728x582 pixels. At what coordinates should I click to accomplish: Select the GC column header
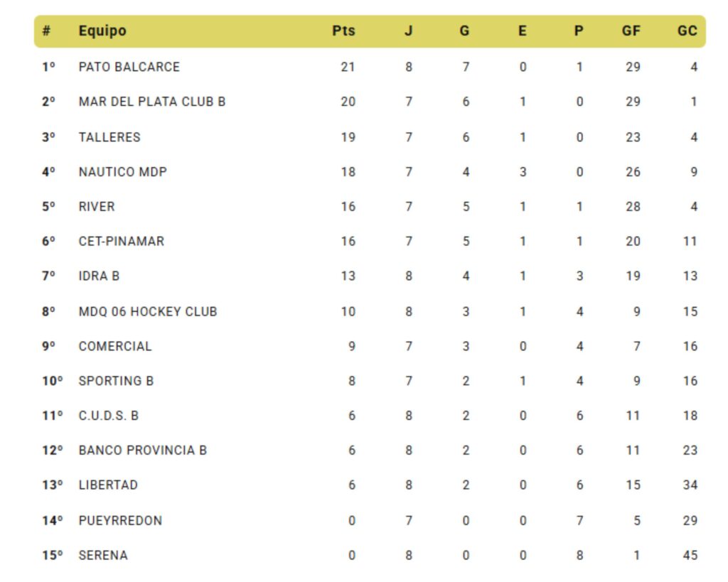point(687,31)
